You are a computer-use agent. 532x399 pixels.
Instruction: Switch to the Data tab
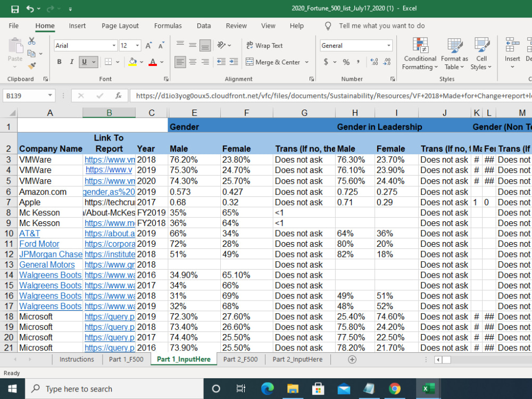point(204,26)
